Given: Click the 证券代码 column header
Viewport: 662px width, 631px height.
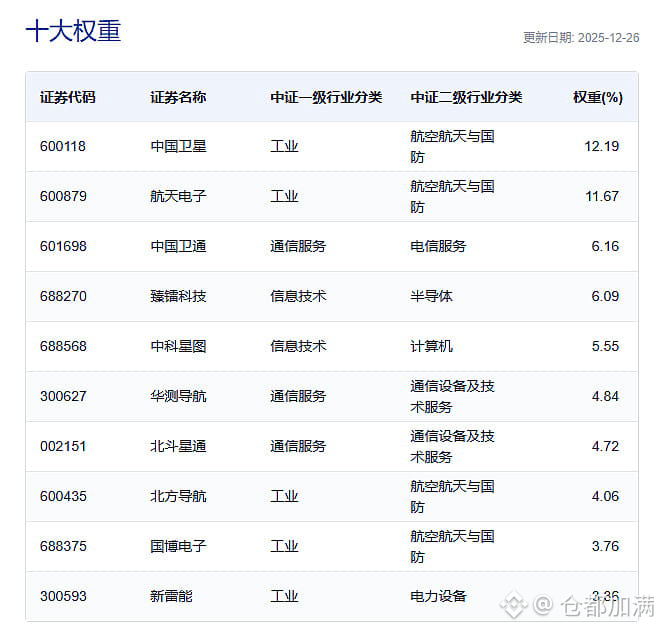Looking at the screenshot, I should [x=68, y=97].
